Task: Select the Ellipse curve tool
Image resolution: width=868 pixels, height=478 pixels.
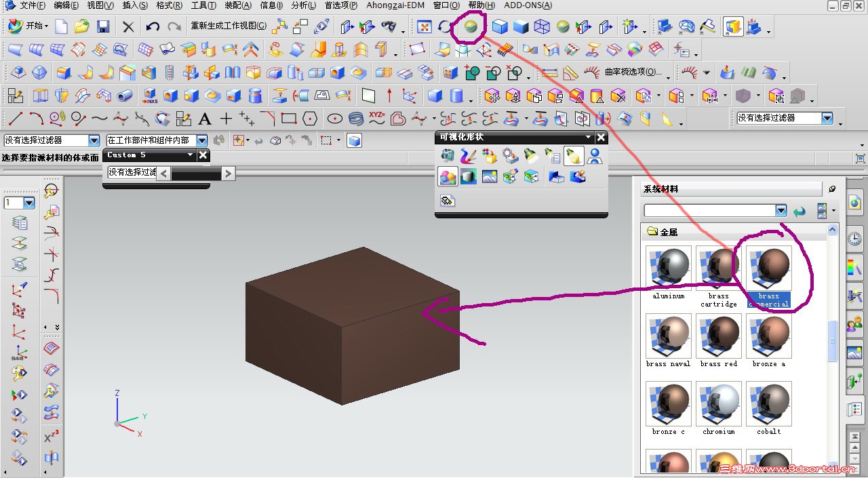Action: [335, 119]
